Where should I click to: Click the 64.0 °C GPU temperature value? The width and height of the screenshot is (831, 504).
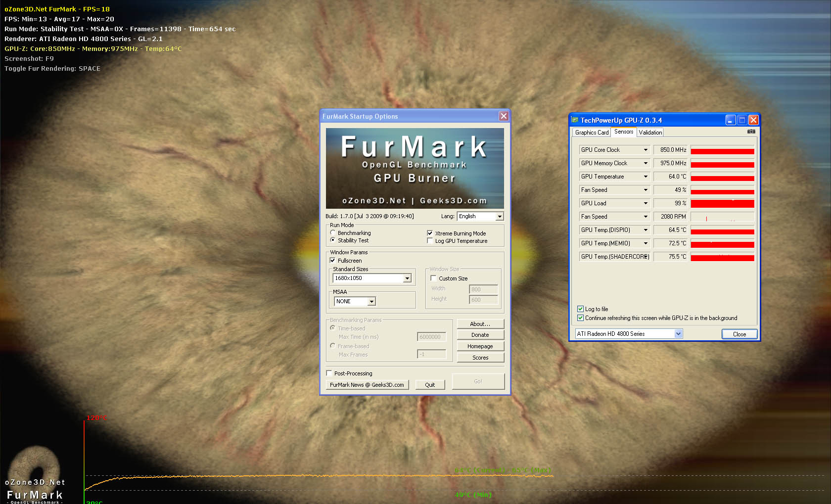(670, 176)
